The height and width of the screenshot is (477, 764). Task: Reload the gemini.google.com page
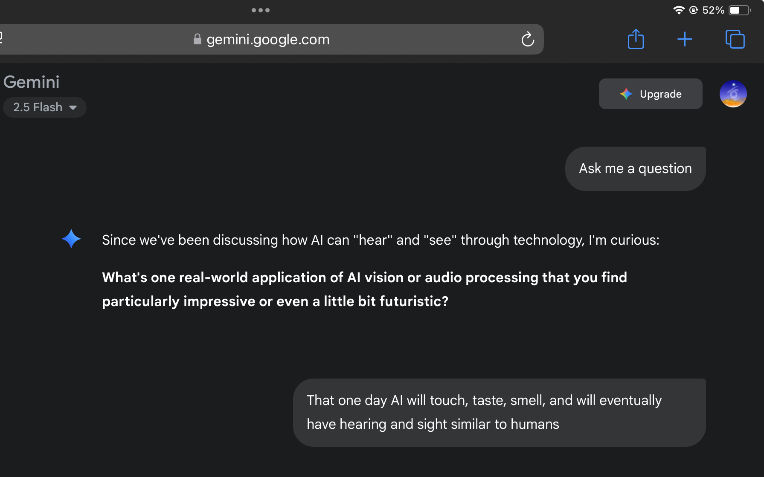[528, 39]
